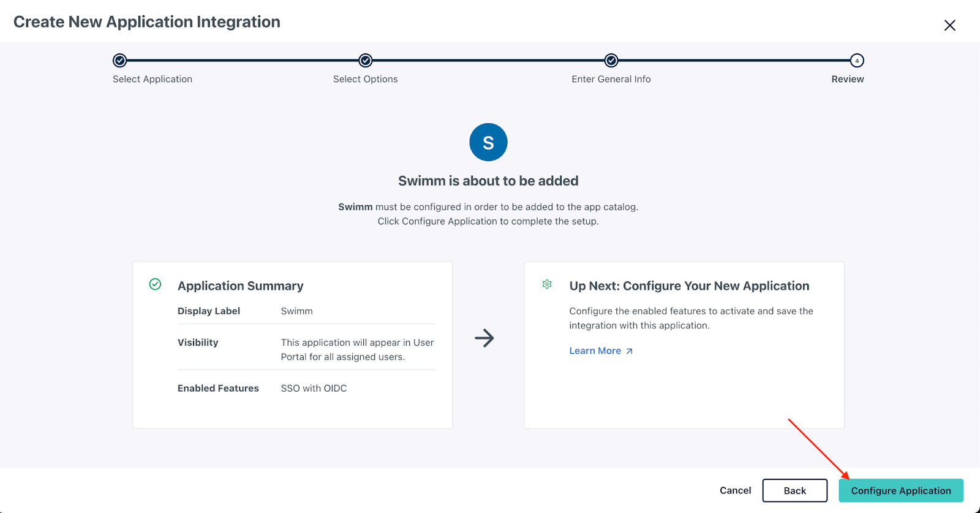Click the green check icon beside Application Summary
The image size is (980, 513).
click(x=155, y=284)
